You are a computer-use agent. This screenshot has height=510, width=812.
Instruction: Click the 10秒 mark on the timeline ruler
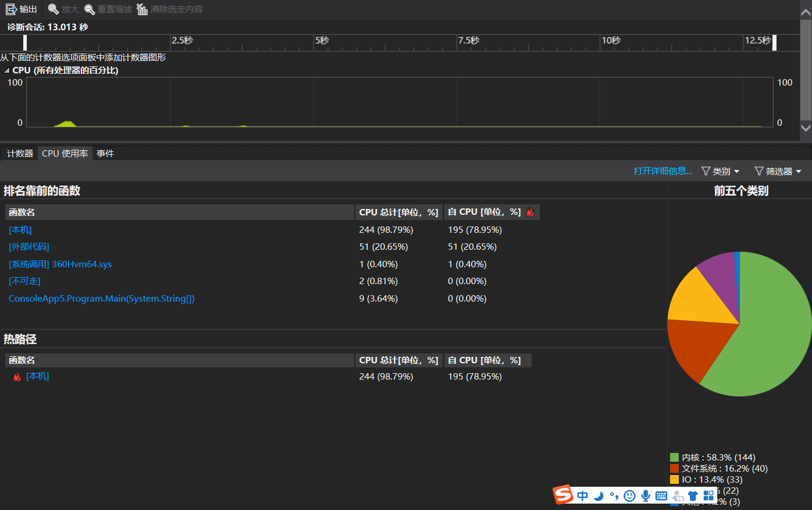[611, 41]
